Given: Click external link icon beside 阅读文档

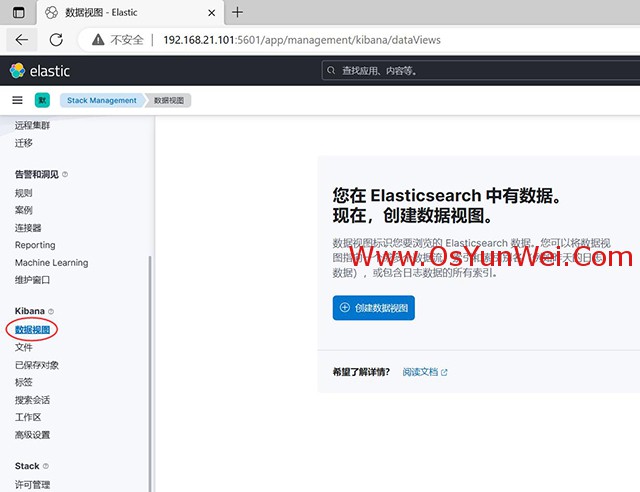Looking at the screenshot, I should [x=444, y=372].
